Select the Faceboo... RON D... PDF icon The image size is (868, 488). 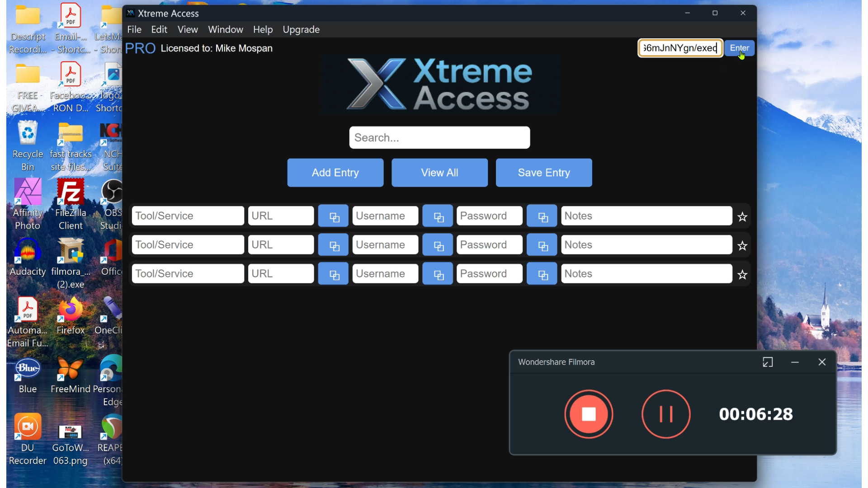click(71, 87)
